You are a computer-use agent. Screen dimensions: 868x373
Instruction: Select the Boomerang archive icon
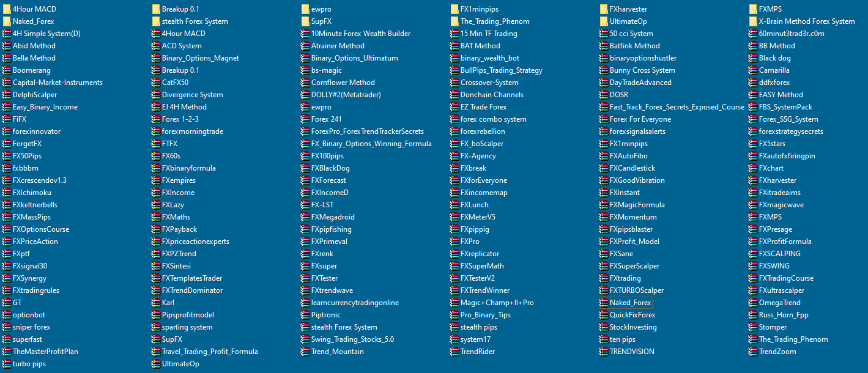(7, 70)
